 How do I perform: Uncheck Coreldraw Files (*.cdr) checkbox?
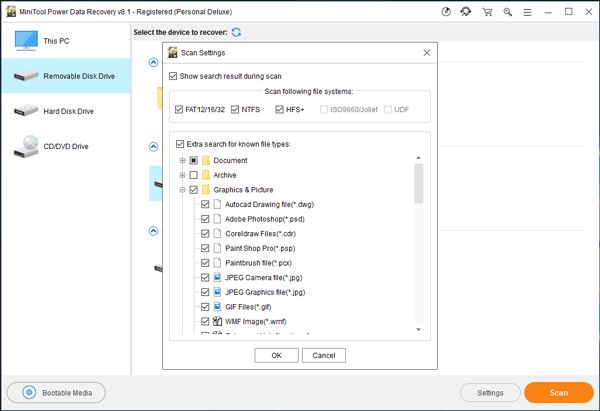click(205, 233)
